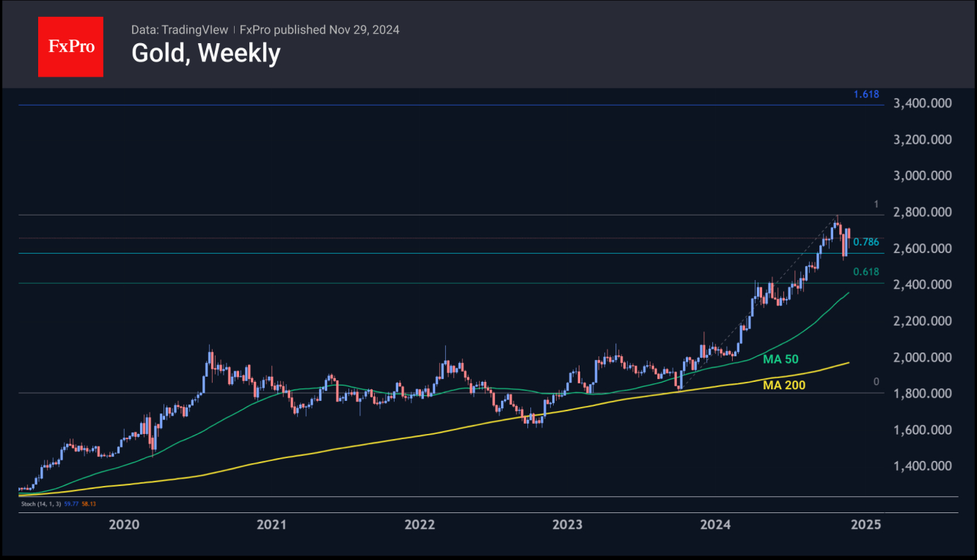Image resolution: width=977 pixels, height=560 pixels.
Task: Click the 1,400.000 price axis label
Action: [923, 466]
